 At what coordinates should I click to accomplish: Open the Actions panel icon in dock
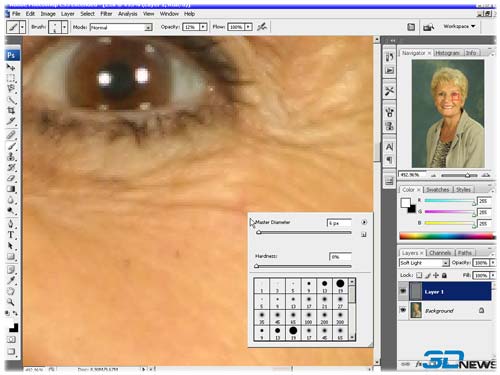point(389,70)
